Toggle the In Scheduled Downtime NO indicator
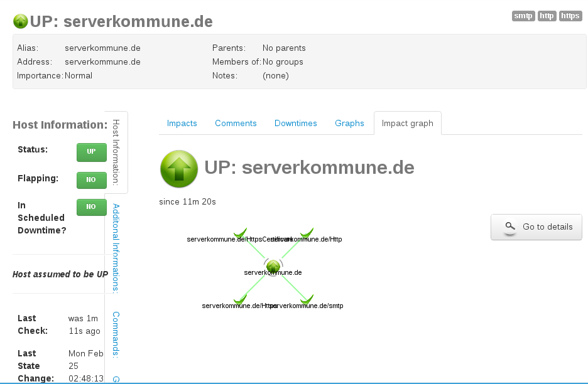The width and height of the screenshot is (588, 384). [91, 207]
